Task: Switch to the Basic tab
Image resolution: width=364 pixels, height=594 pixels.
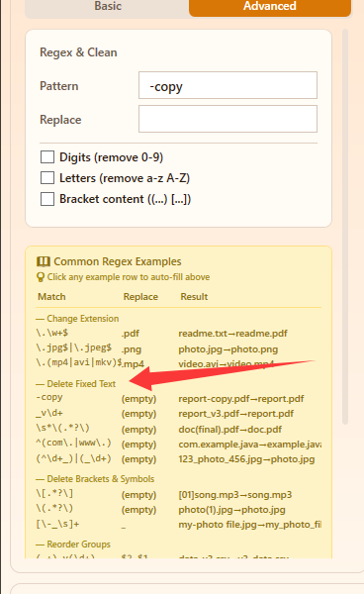Action: [x=108, y=7]
